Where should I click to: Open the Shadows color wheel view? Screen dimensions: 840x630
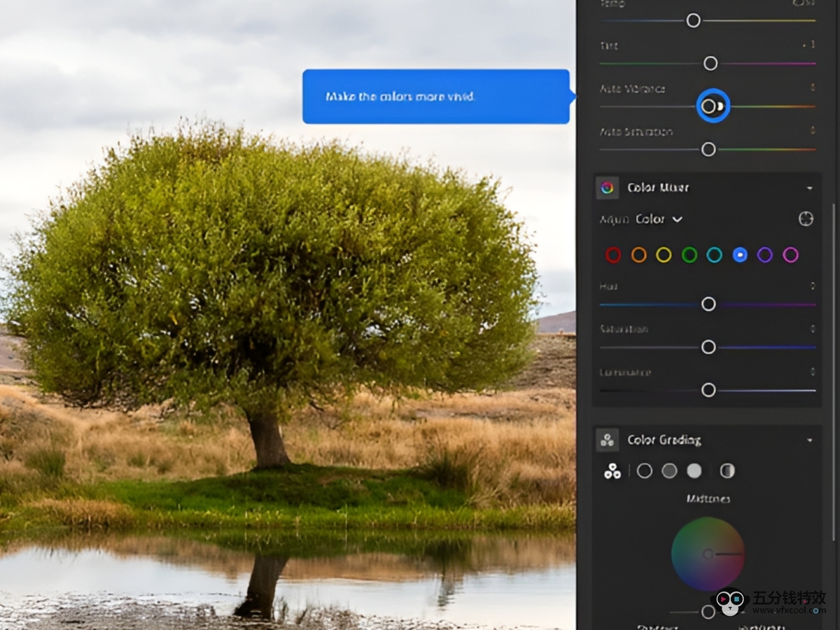click(645, 471)
